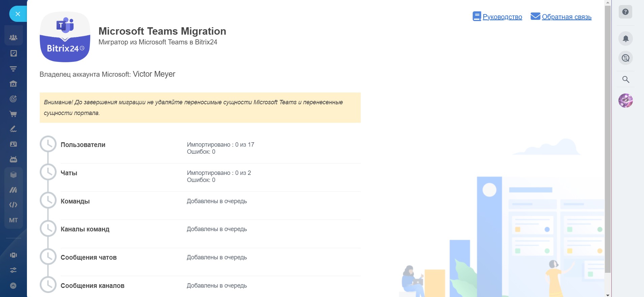Open the e-signature pen sidebar icon
644x297 pixels.
pos(13,129)
